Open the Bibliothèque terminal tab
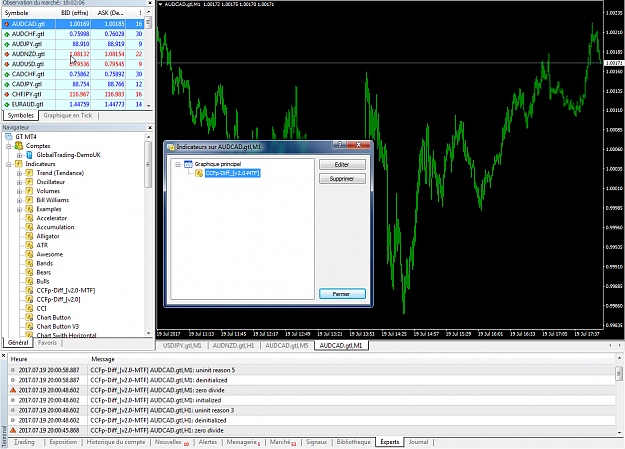This screenshot has width=625, height=449. [x=353, y=442]
